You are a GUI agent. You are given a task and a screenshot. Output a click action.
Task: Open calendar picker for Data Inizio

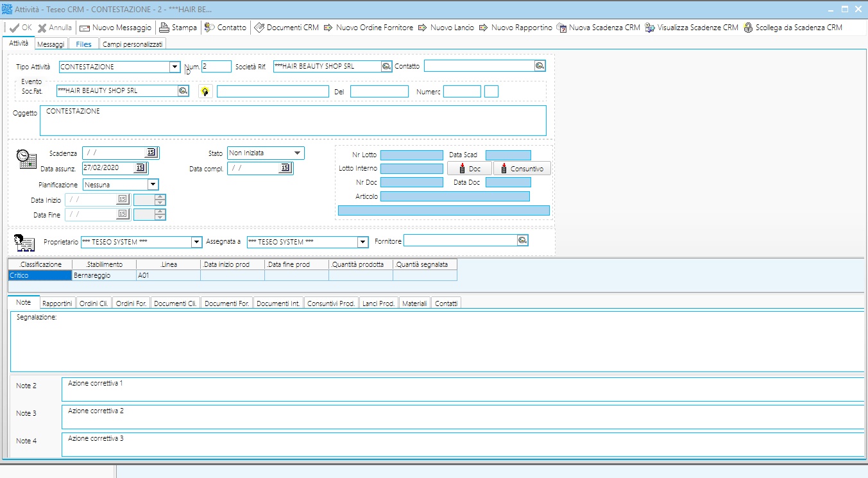(123, 200)
